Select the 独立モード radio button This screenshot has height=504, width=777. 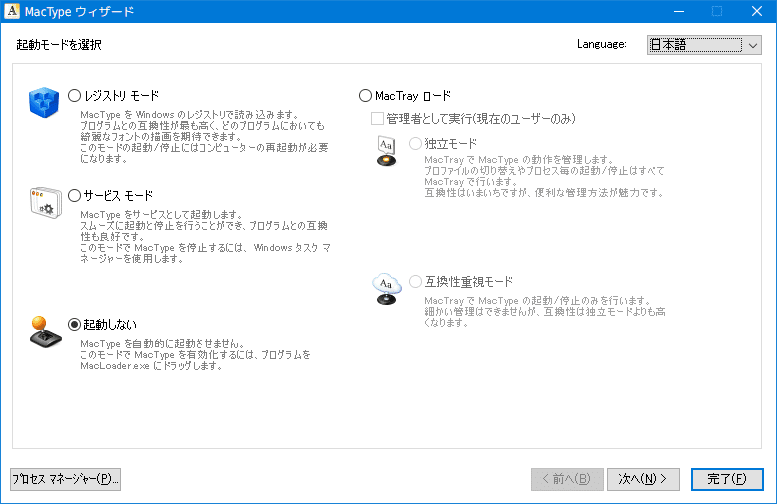pyautogui.click(x=415, y=144)
